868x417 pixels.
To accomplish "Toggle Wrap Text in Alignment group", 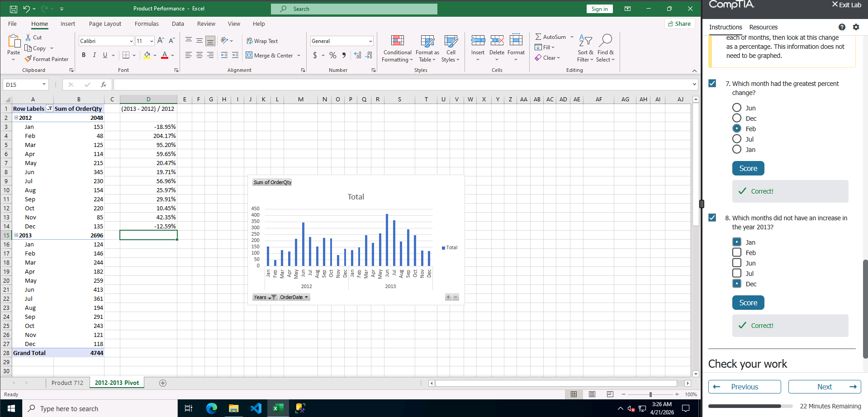I will (x=262, y=41).
